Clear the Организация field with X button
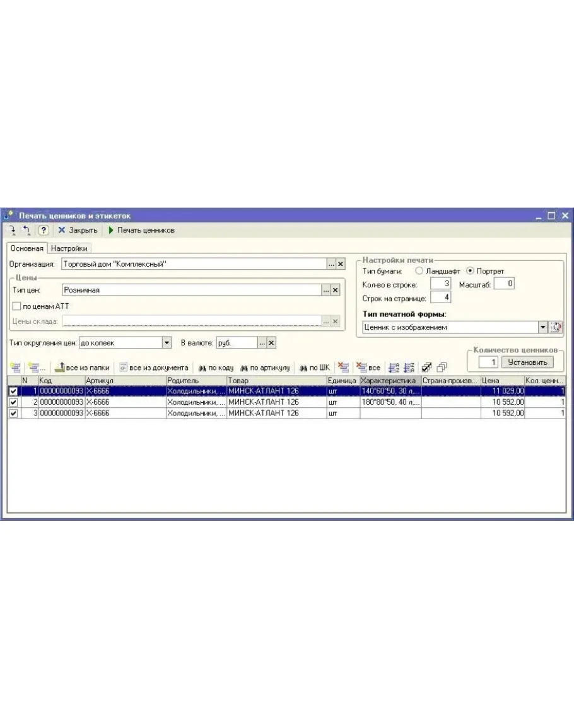 point(340,265)
